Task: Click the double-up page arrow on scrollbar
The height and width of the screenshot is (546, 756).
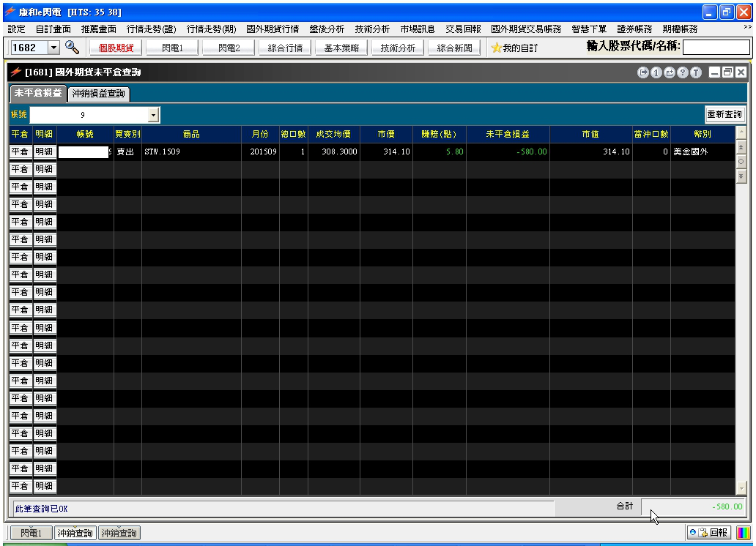Action: coord(741,147)
